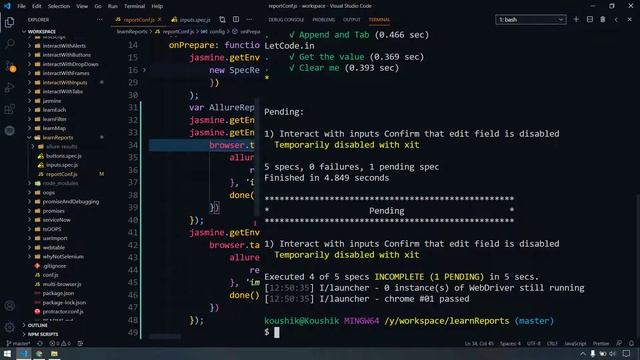640x360 pixels.
Task: Open the Source Control view
Action: [9, 65]
